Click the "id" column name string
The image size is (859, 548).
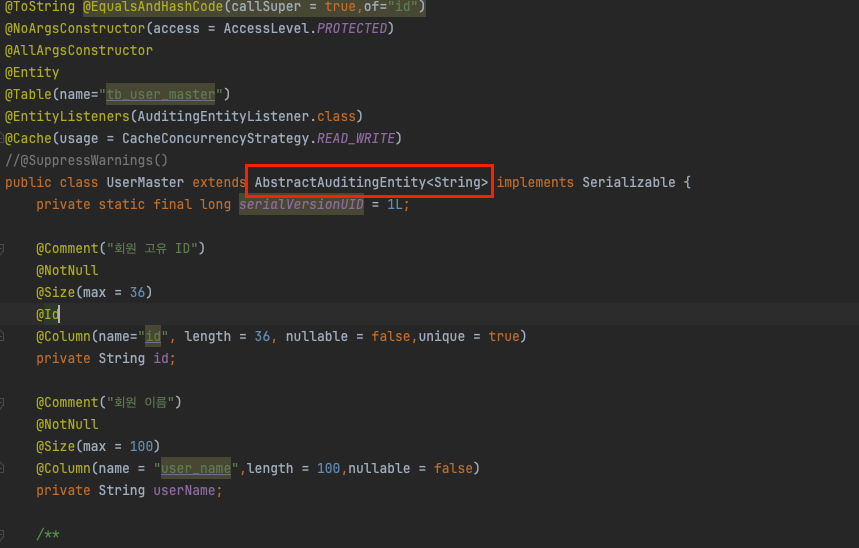click(x=153, y=336)
